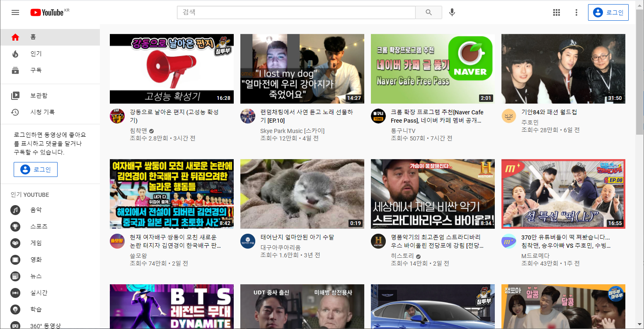This screenshot has width=644, height=329.
Task: Open the 스포츠 sports label
Action: (39, 226)
